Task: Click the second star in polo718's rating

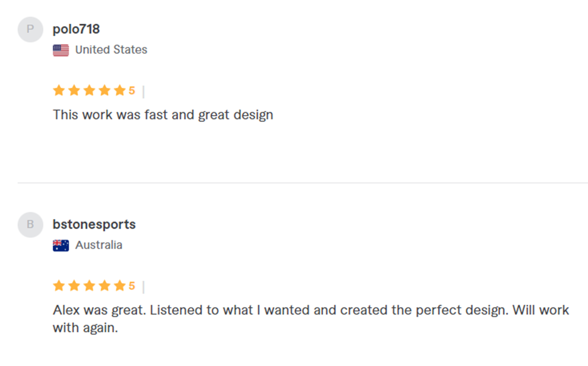Action: 74,90
